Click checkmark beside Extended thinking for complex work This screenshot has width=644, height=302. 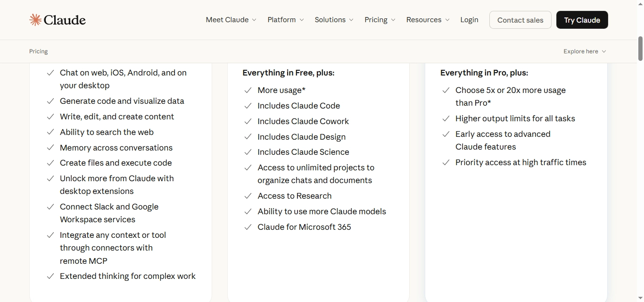click(x=50, y=277)
